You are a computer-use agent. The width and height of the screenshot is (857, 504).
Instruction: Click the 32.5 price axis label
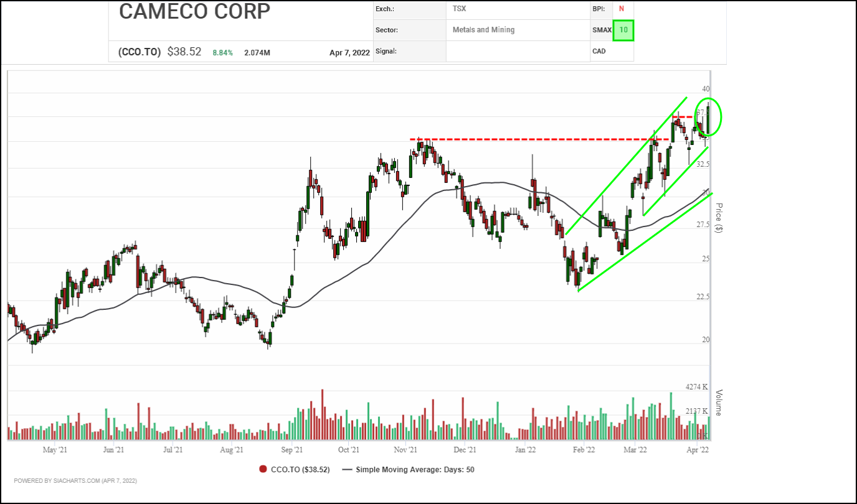coord(703,164)
